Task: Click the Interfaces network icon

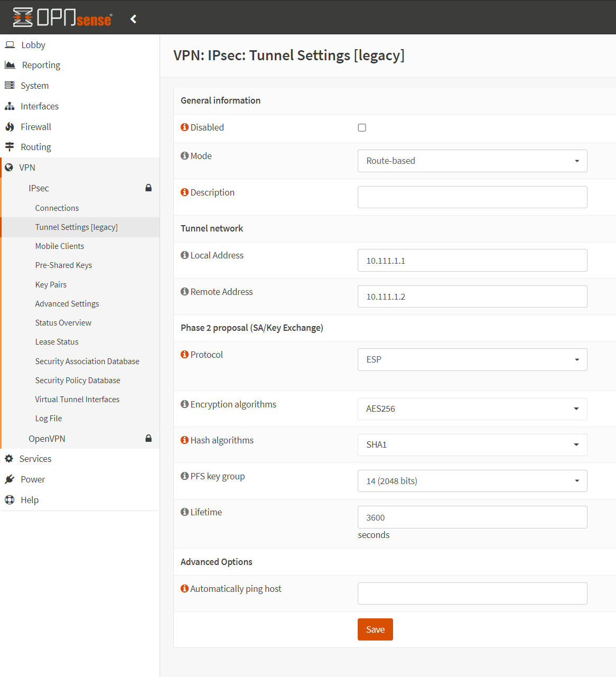Action: click(10, 106)
